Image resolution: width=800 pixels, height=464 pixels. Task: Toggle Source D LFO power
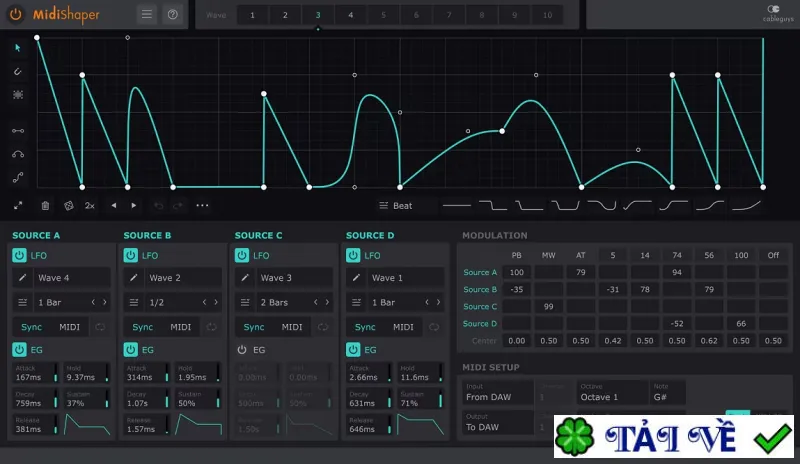point(353,255)
